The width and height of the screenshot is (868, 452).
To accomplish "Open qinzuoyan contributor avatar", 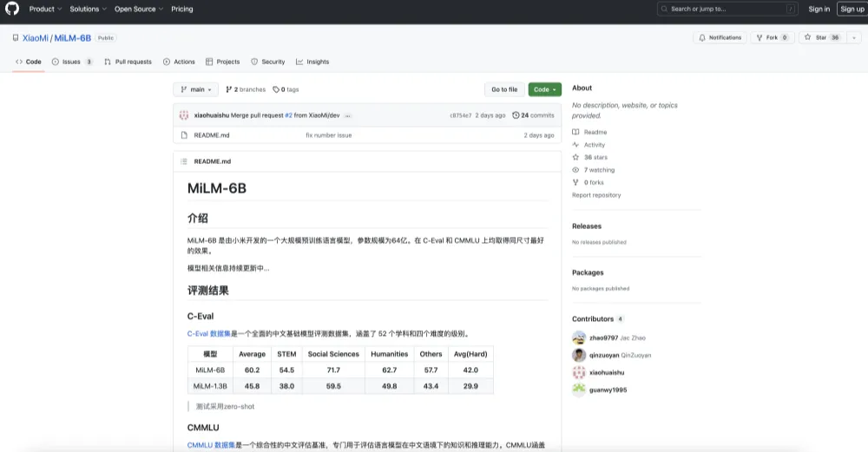I will (x=579, y=355).
